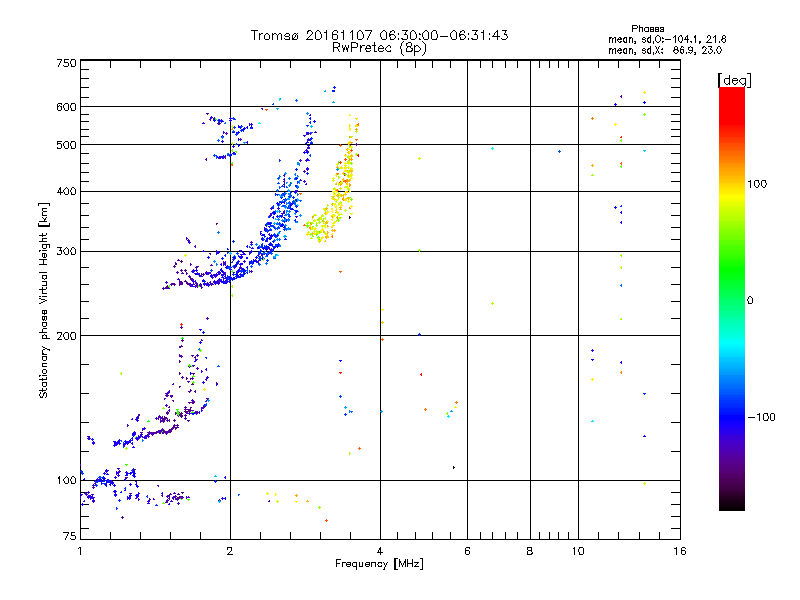Click the 'Stationary phase Virtual Height [km]' axis title
This screenshot has height=600, width=800.
[x=43, y=301]
